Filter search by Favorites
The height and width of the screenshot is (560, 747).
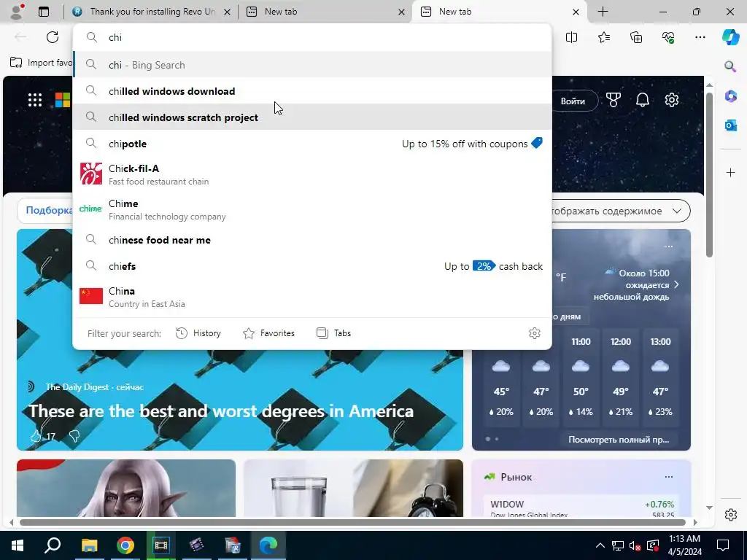point(268,333)
